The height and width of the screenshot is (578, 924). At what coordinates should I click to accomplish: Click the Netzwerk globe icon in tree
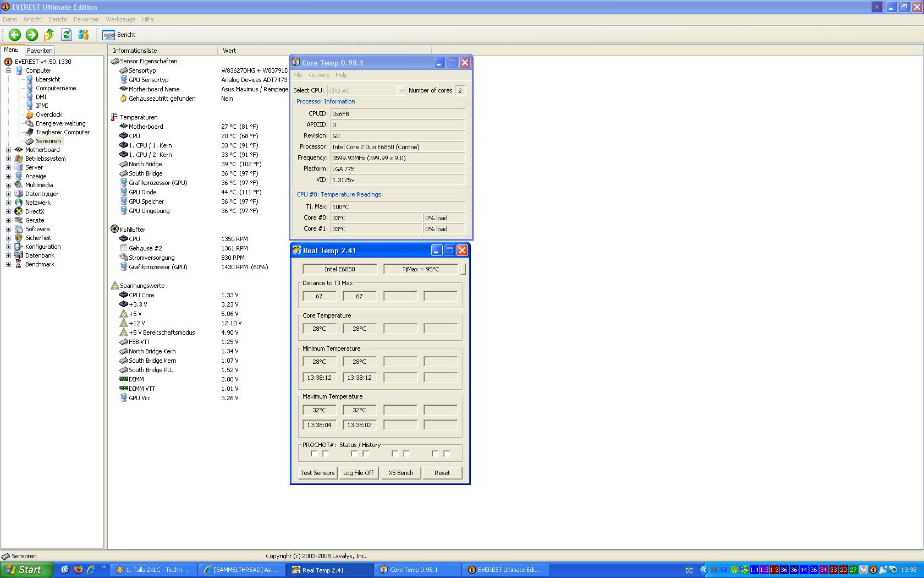19,203
